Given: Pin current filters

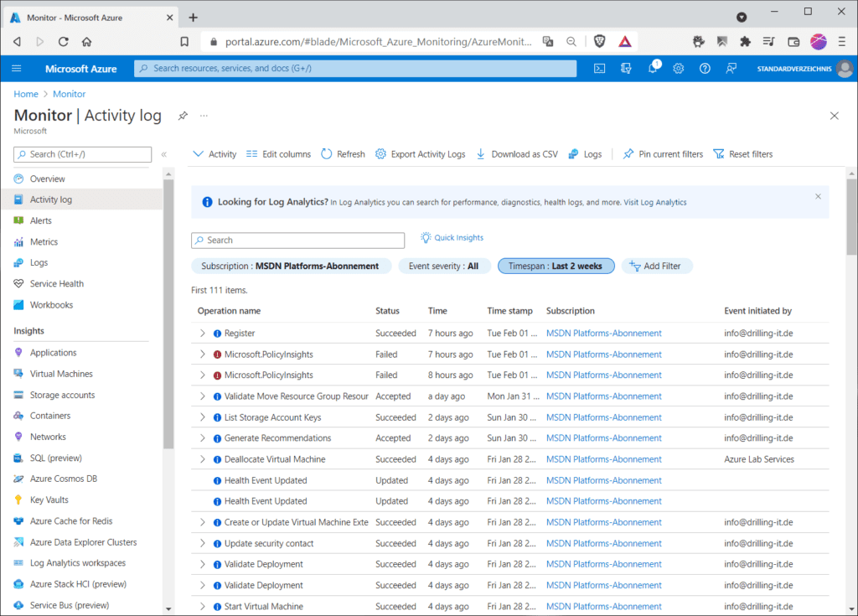Looking at the screenshot, I should coord(664,154).
